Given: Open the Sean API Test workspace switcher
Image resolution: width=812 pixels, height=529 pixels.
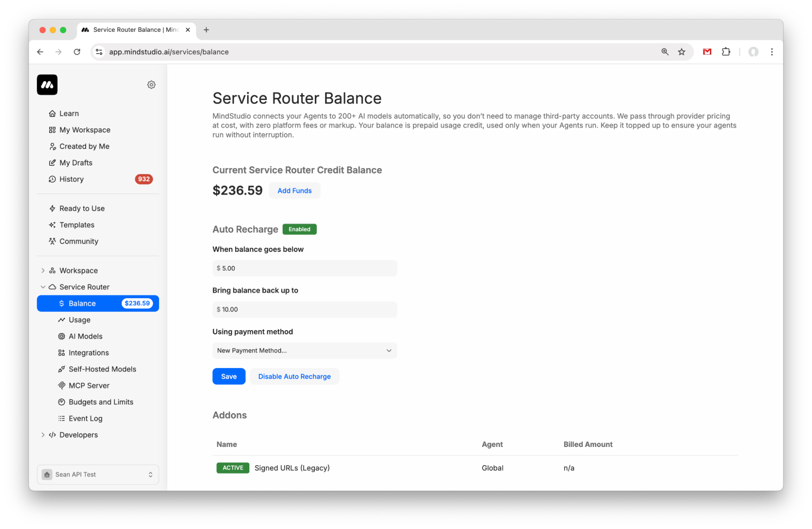Looking at the screenshot, I should coord(97,474).
